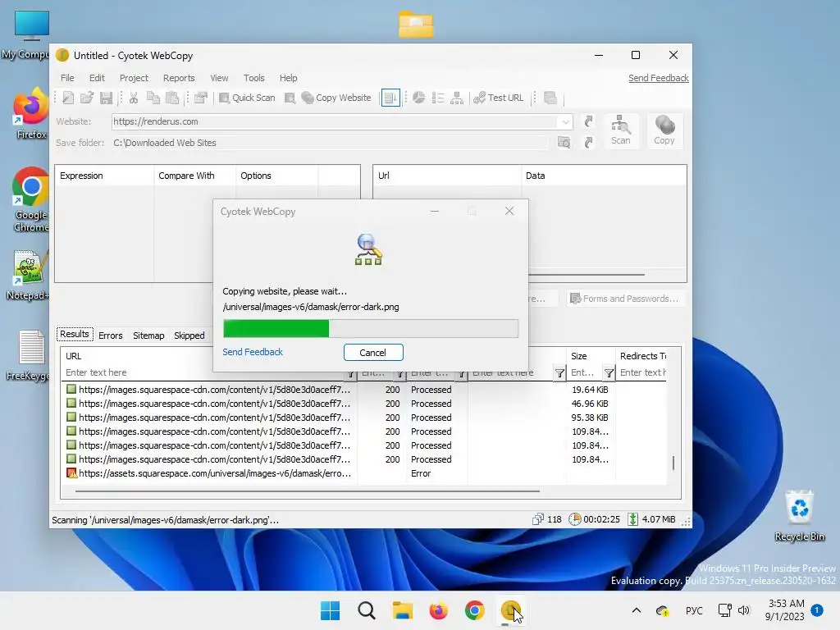Open File Explorer from the taskbar
840x630 pixels.
402,610
